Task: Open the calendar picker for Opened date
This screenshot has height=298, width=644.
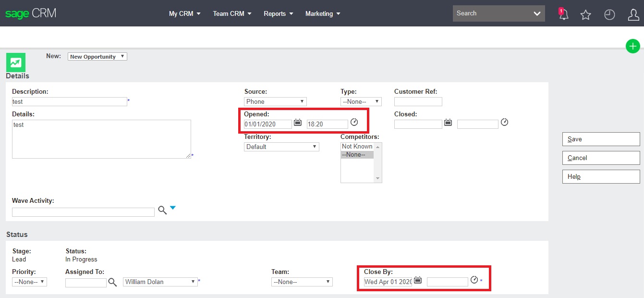Action: coord(298,123)
